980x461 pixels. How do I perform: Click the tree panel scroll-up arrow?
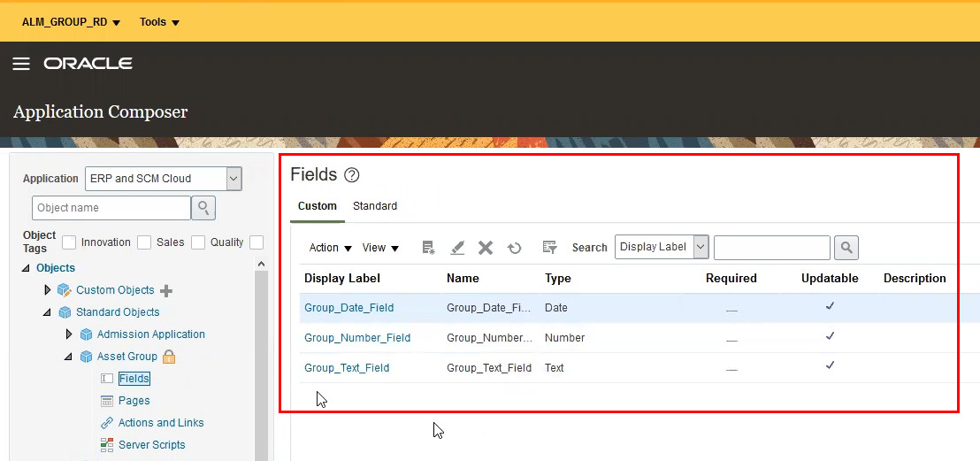tap(261, 264)
